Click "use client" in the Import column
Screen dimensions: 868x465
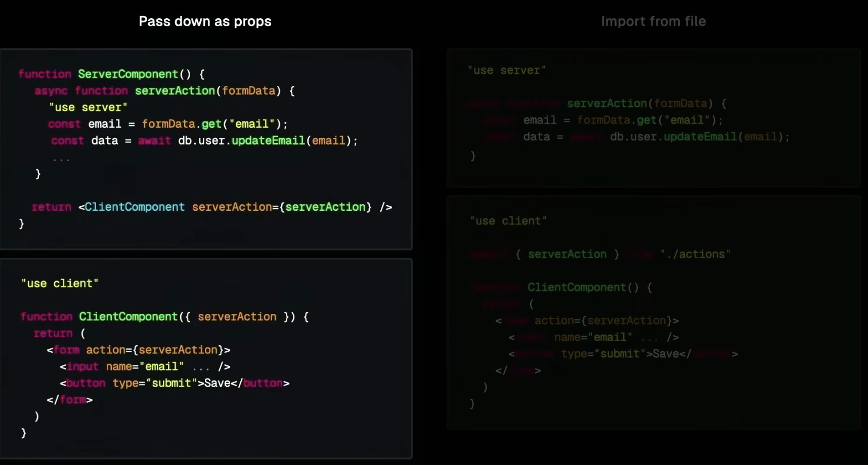(x=508, y=221)
